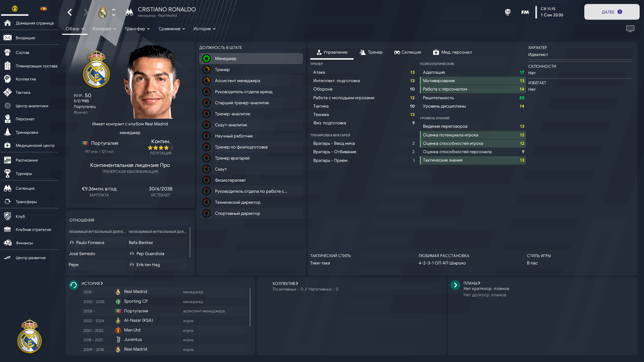Expand the История dropdown in top bar
The height and width of the screenshot is (362, 644).
coord(204,29)
